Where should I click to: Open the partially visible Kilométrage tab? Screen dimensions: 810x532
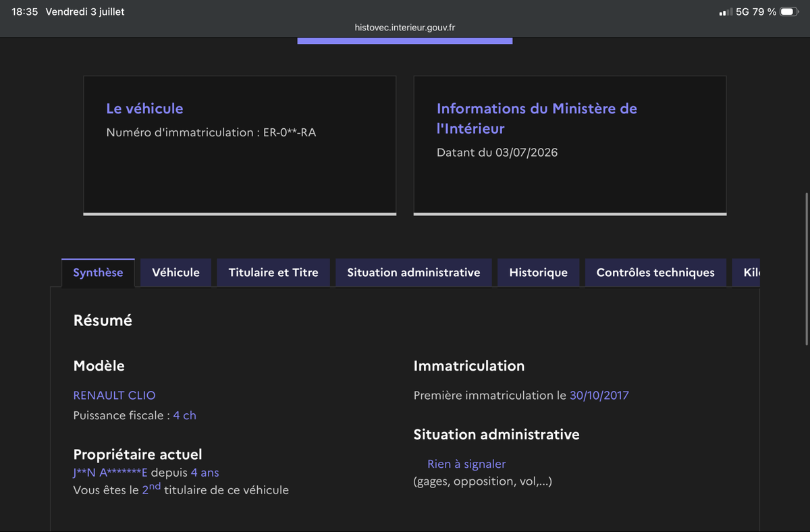(x=747, y=273)
